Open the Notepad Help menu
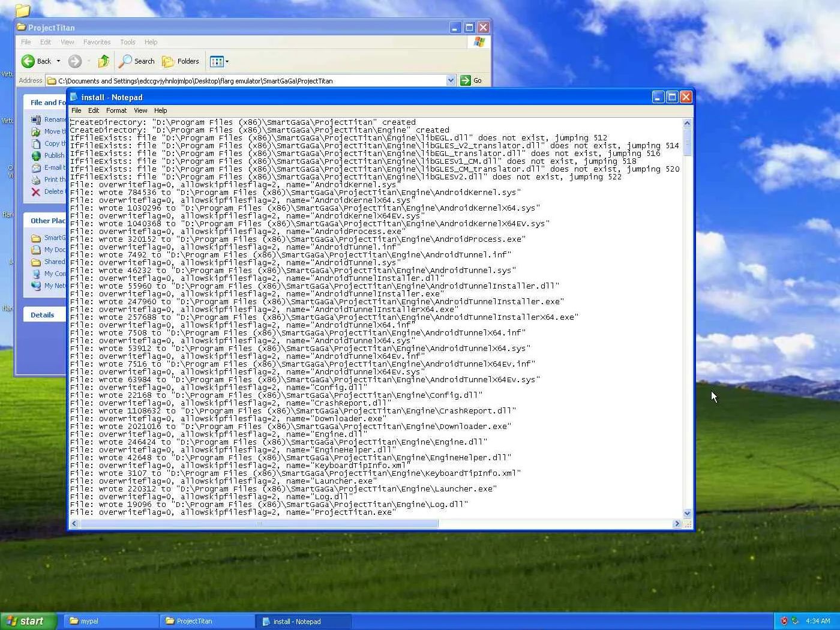This screenshot has width=840, height=630. pyautogui.click(x=160, y=110)
